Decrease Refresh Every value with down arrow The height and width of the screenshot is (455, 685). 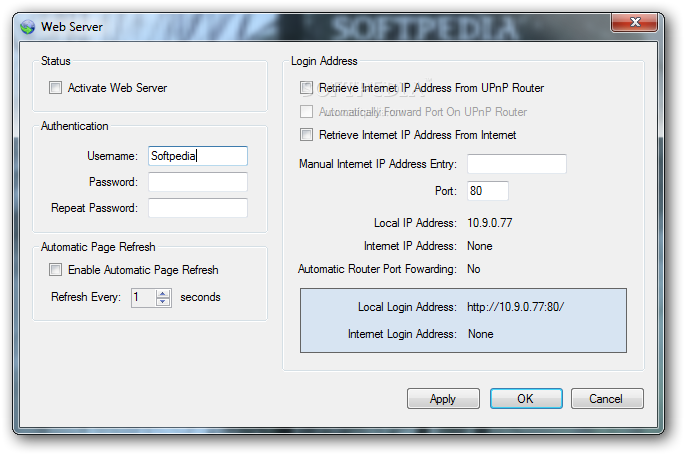tap(163, 302)
